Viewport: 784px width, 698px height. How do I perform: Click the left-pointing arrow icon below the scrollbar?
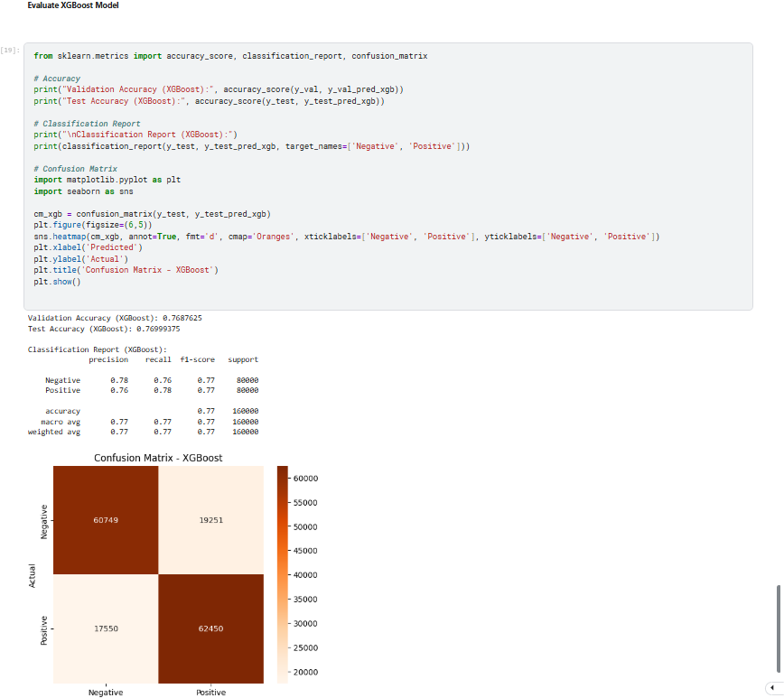click(x=772, y=687)
